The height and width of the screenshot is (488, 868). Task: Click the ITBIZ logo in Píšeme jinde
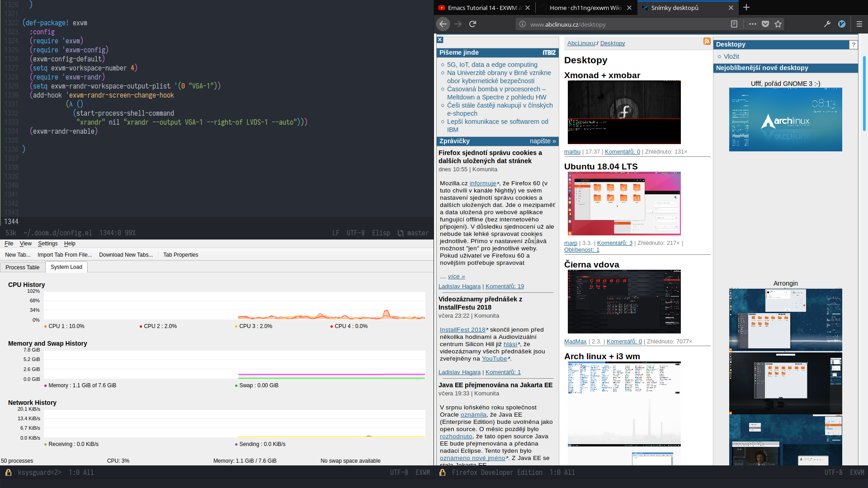pyautogui.click(x=549, y=53)
